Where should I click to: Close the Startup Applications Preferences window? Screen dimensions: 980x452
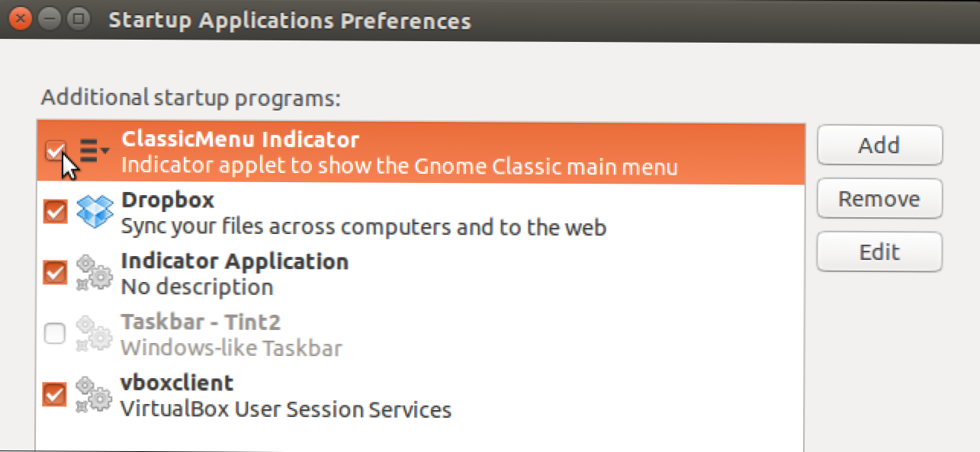(21, 20)
